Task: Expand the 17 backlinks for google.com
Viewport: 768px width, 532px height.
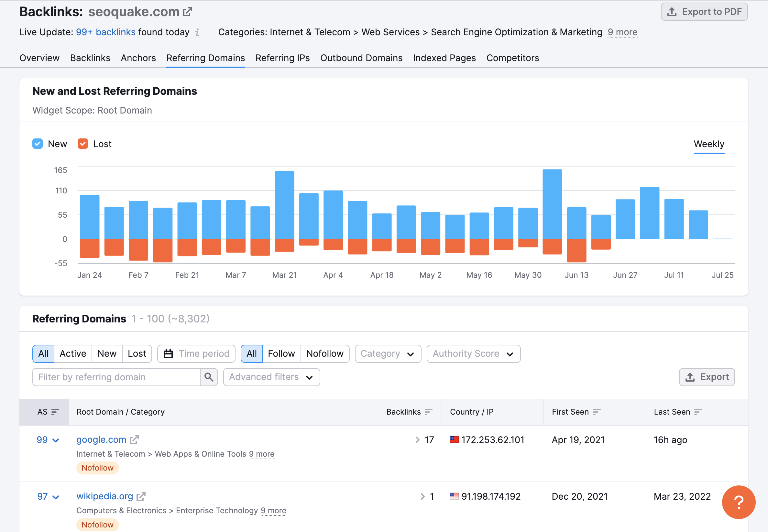Action: click(417, 440)
